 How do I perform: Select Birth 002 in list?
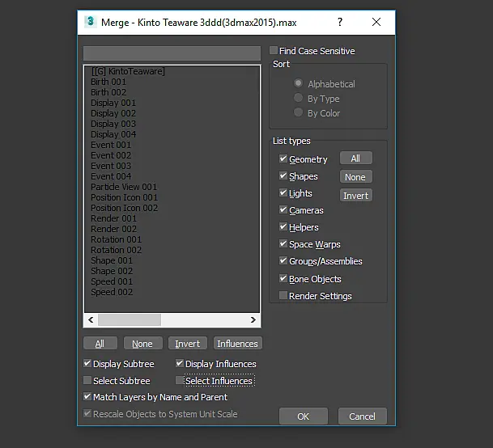tap(108, 92)
